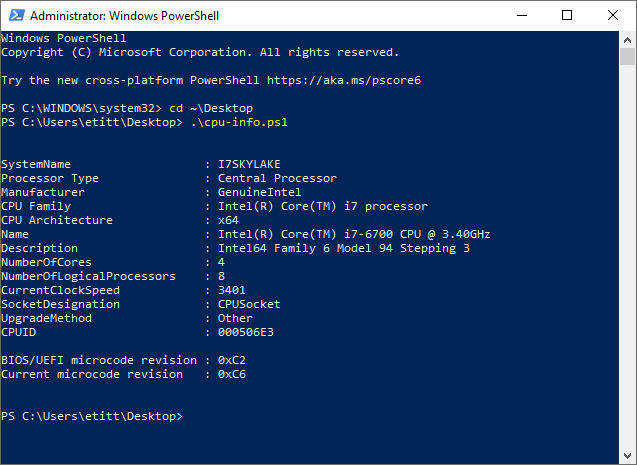Click the PowerShell icon in title bar
The width and height of the screenshot is (637, 465).
(17, 15)
